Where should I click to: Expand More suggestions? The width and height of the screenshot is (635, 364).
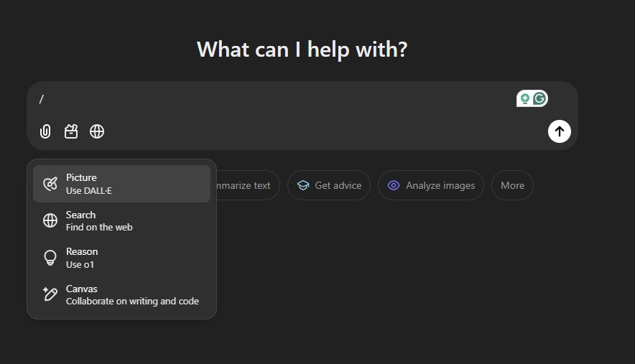512,185
